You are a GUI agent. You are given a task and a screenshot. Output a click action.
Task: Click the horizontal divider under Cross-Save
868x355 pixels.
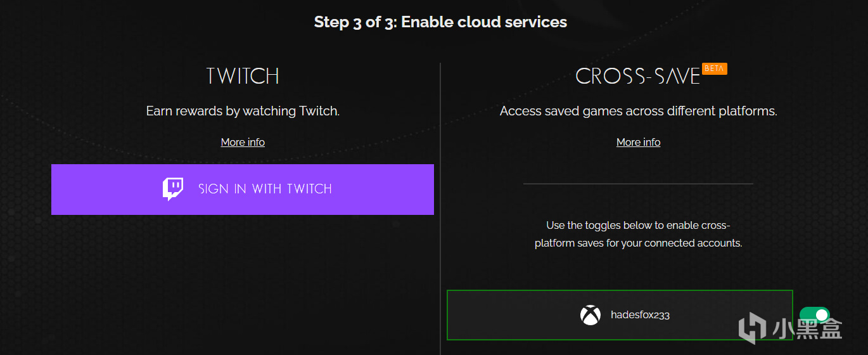pyautogui.click(x=638, y=184)
